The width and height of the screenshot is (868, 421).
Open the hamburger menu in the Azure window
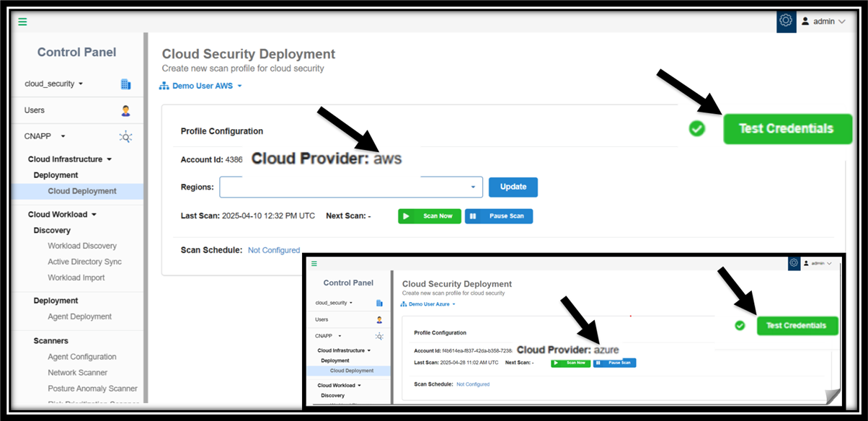click(314, 264)
